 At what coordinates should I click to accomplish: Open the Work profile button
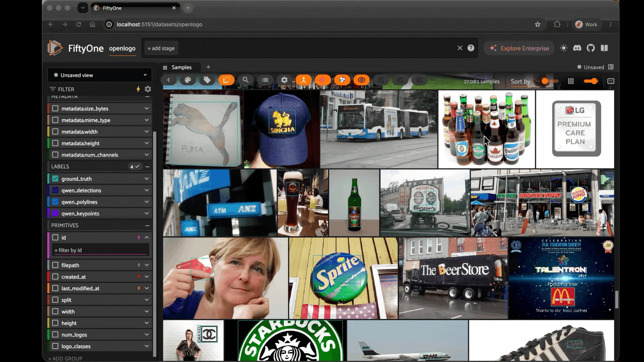[586, 24]
